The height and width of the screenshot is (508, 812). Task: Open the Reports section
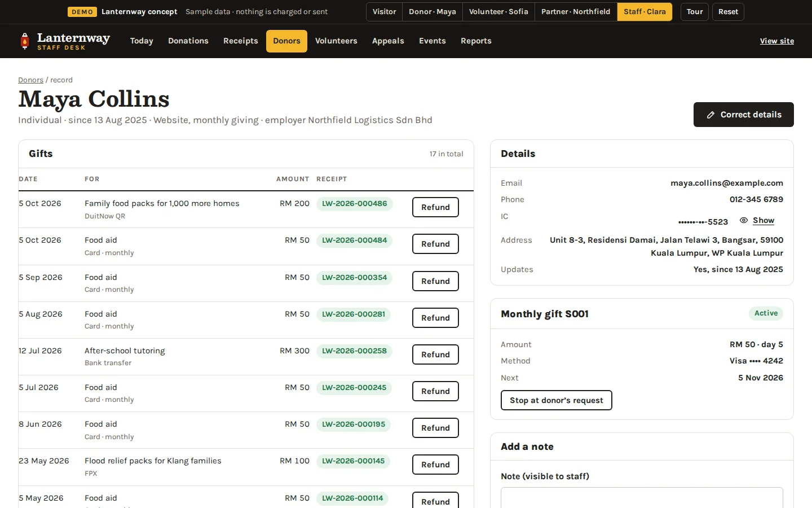(476, 41)
